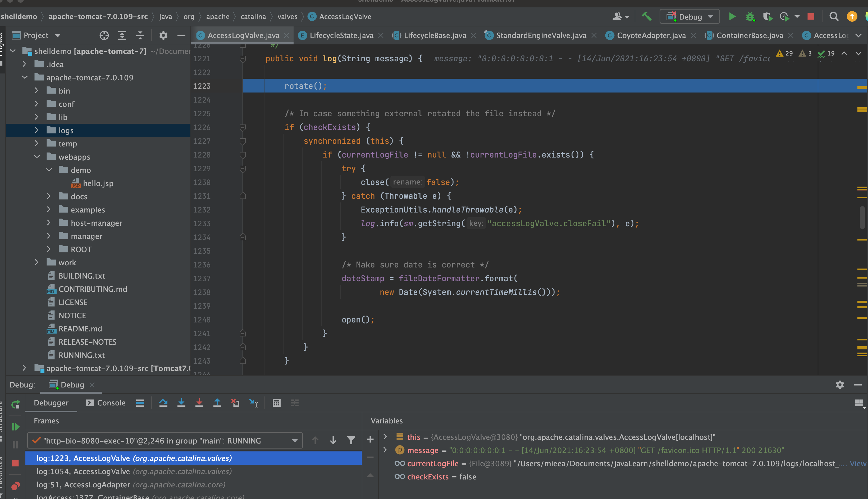Select RUNNING.txt file
Screen dimensions: 868x499
pyautogui.click(x=82, y=355)
